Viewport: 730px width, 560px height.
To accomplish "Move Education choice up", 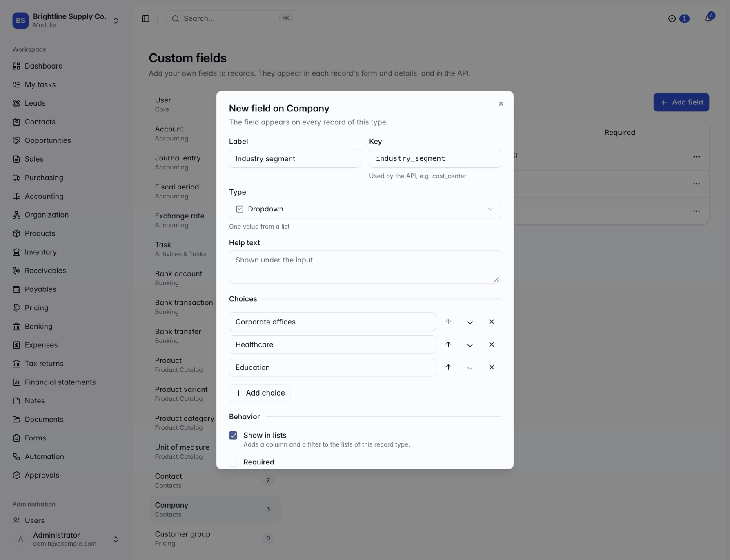I will coord(448,367).
